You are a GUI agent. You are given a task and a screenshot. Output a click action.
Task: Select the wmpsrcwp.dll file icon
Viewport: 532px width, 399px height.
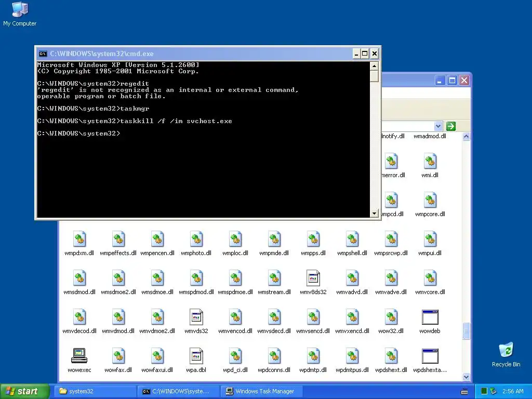click(x=391, y=239)
